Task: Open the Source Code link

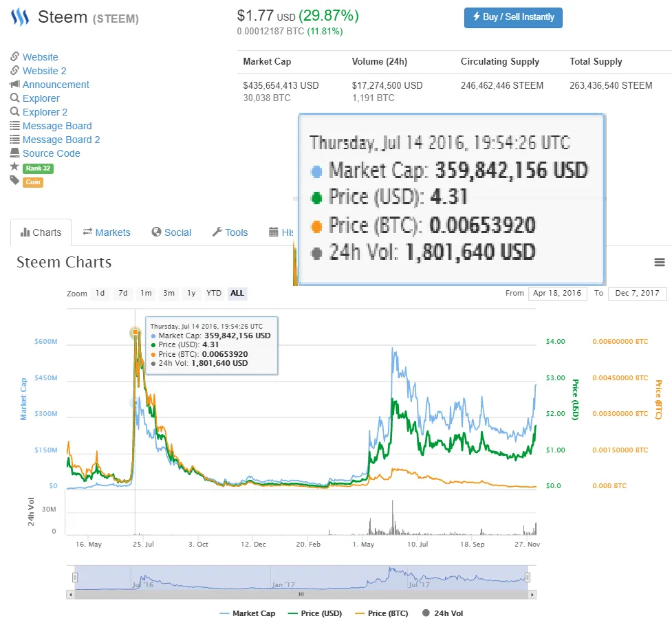Action: pos(52,153)
